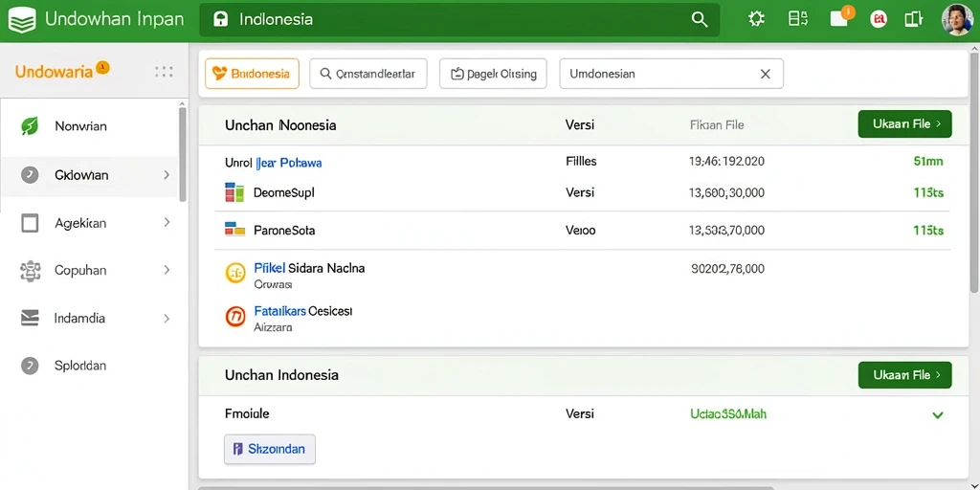Viewport: 980px width, 490px height.
Task: Click the Undowaria sidebar heading
Action: 54,71
